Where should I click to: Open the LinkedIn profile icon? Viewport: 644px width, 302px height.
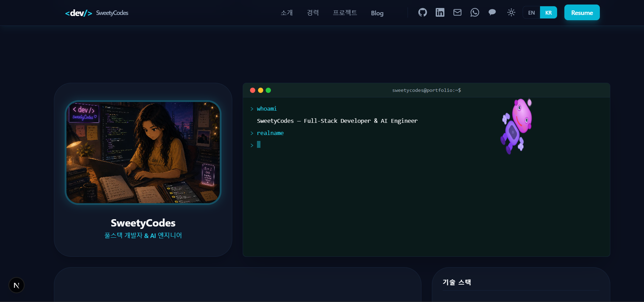(x=440, y=13)
